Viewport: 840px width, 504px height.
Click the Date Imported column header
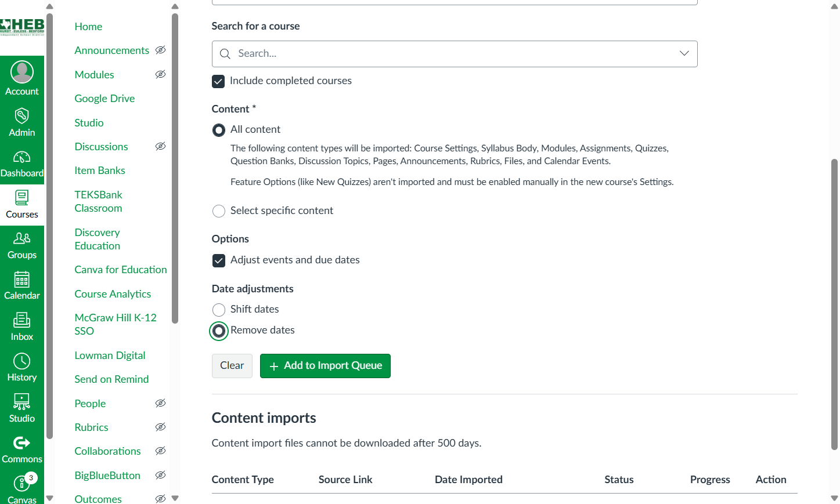(x=468, y=480)
